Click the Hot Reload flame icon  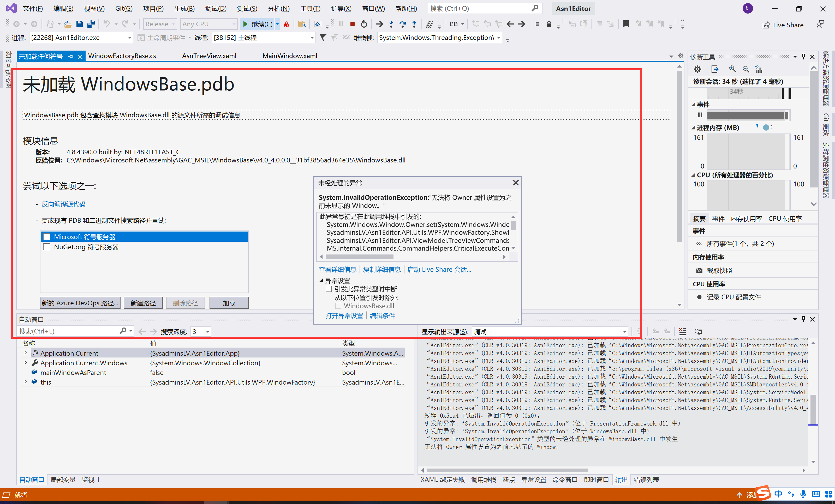coord(287,24)
